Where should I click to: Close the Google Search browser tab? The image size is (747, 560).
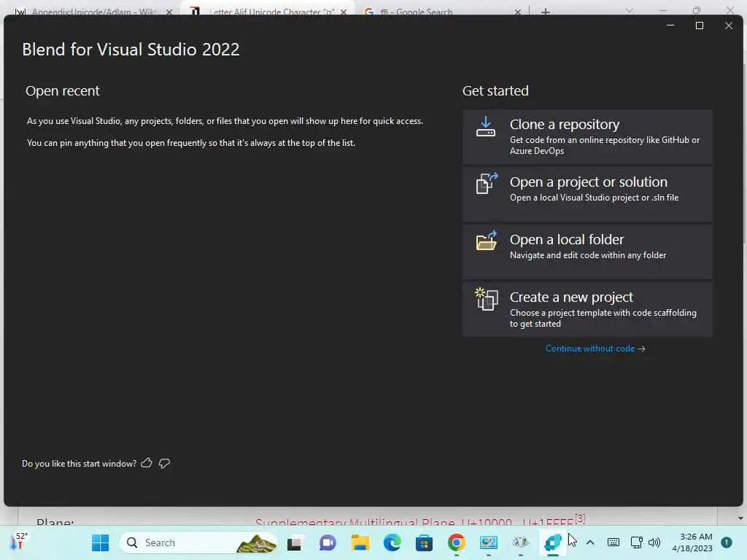click(518, 12)
